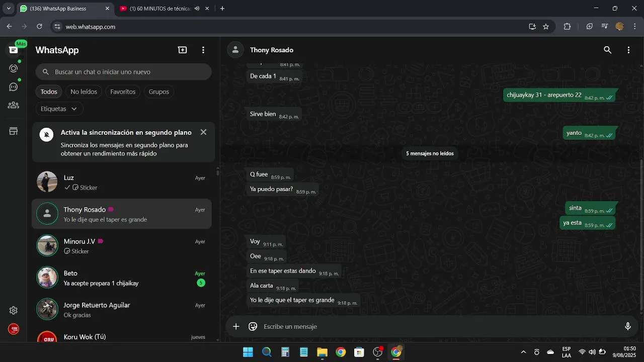644x362 pixels.
Task: Reload the web.whatsapp.com page
Action: pos(39,27)
